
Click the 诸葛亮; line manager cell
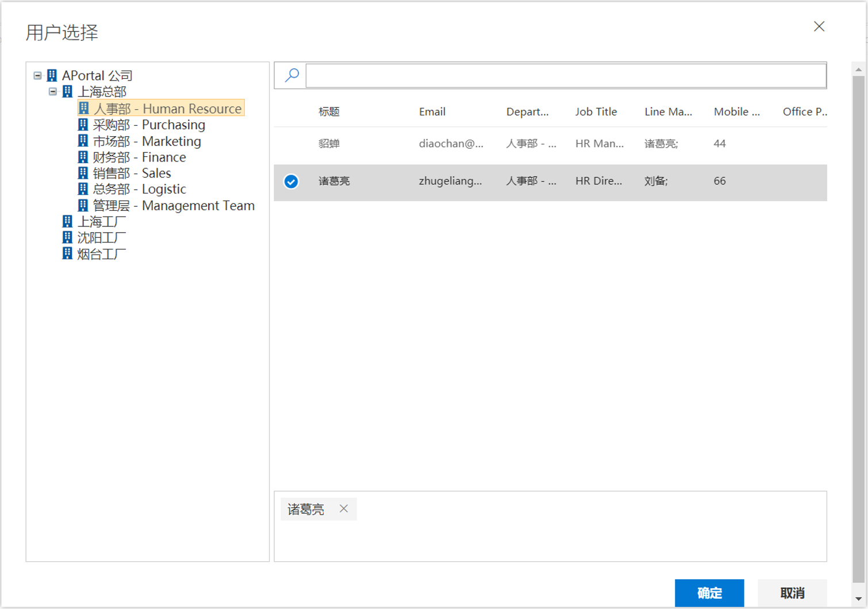(x=661, y=144)
